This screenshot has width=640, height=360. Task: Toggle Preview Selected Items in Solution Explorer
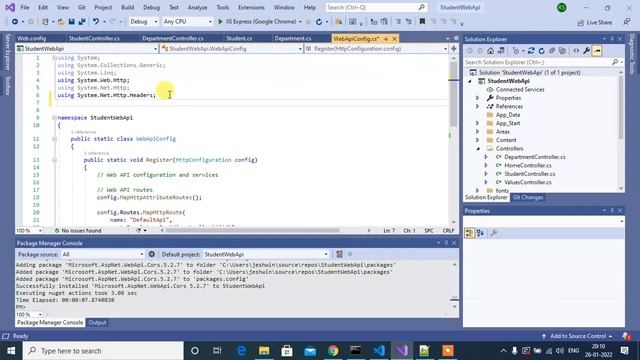pos(597,51)
